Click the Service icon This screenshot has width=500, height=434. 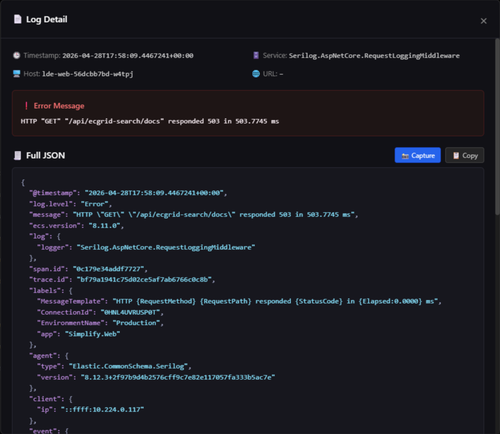(256, 55)
